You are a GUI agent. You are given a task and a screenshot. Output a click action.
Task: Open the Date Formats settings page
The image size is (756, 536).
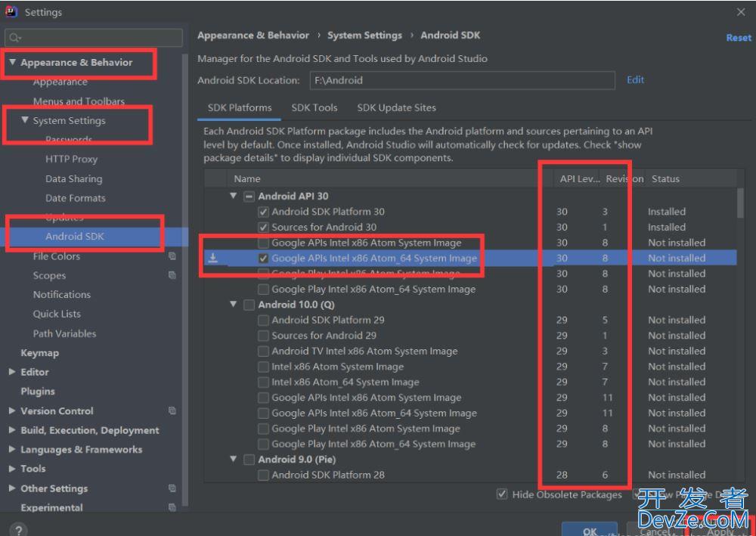pyautogui.click(x=75, y=198)
